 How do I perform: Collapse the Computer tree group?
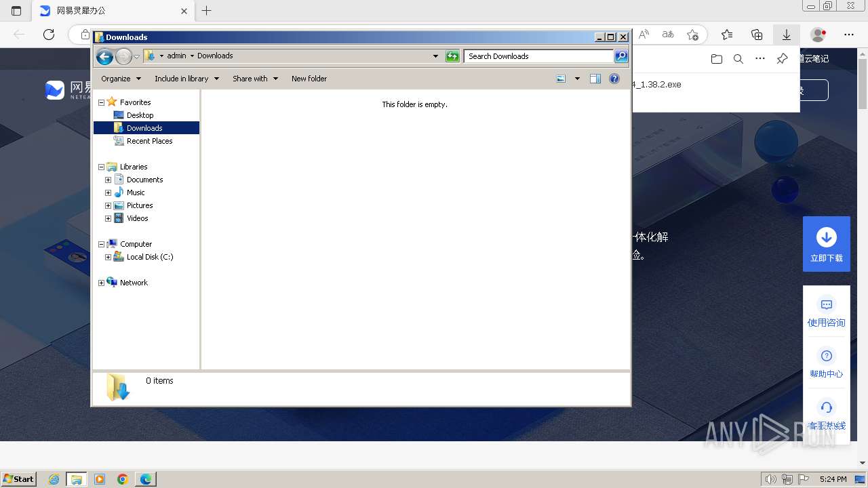102,244
